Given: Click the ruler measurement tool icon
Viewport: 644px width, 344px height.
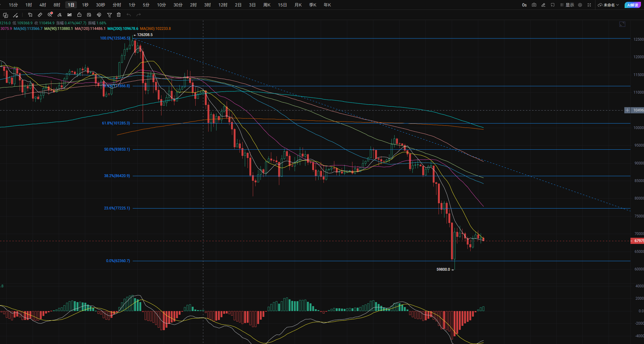Looking at the screenshot, I should [x=40, y=15].
